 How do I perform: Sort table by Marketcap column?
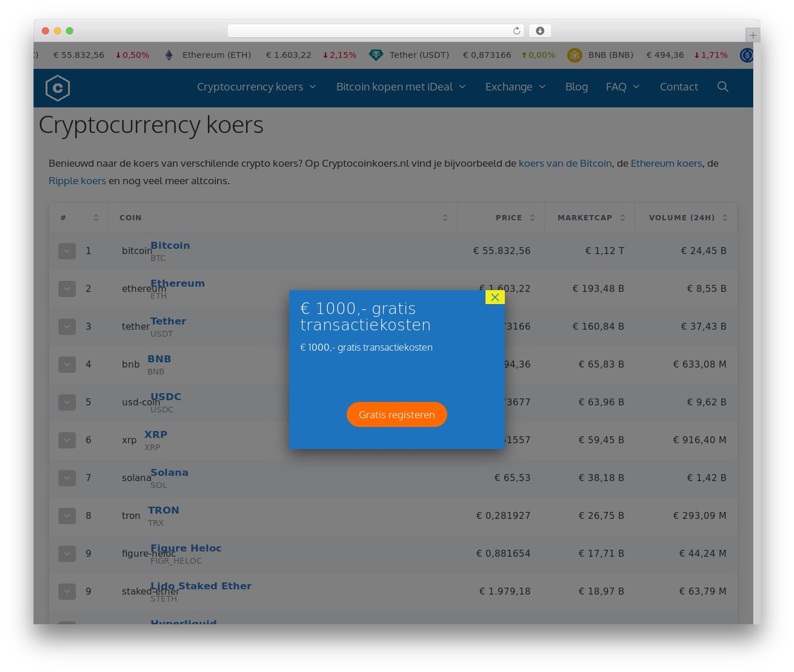click(590, 218)
